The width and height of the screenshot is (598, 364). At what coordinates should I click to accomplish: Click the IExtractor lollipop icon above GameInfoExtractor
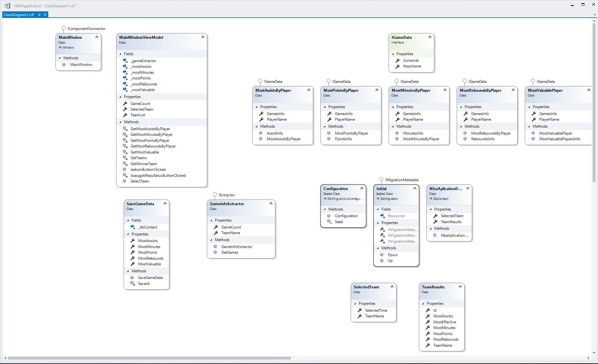click(x=215, y=195)
